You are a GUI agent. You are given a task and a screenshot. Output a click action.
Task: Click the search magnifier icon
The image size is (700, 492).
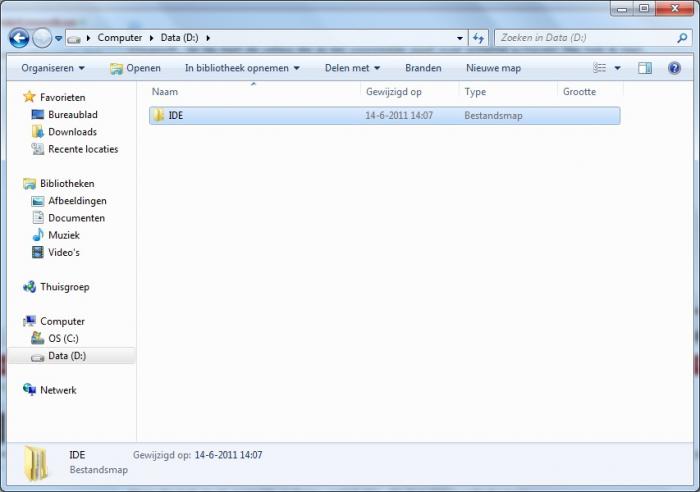coord(682,38)
